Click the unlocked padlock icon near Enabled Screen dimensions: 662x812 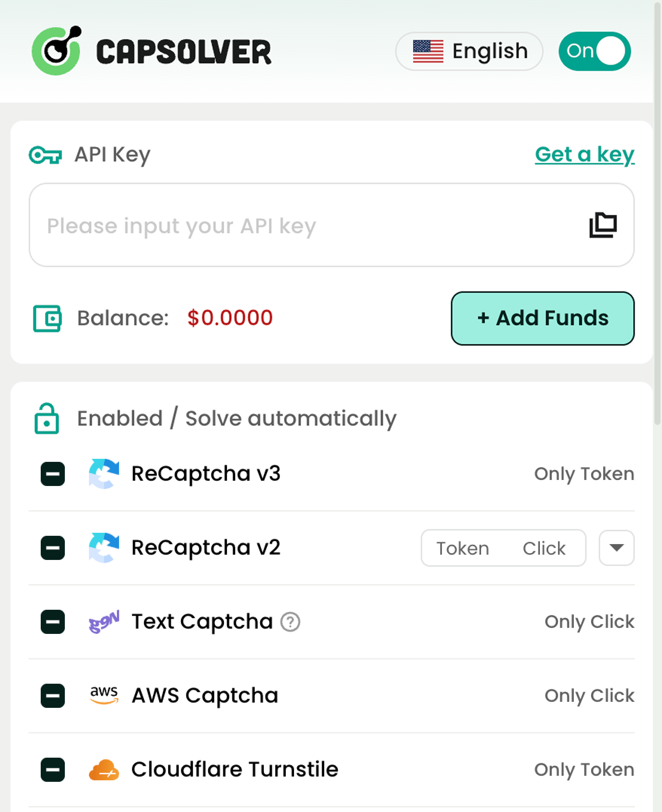click(46, 418)
